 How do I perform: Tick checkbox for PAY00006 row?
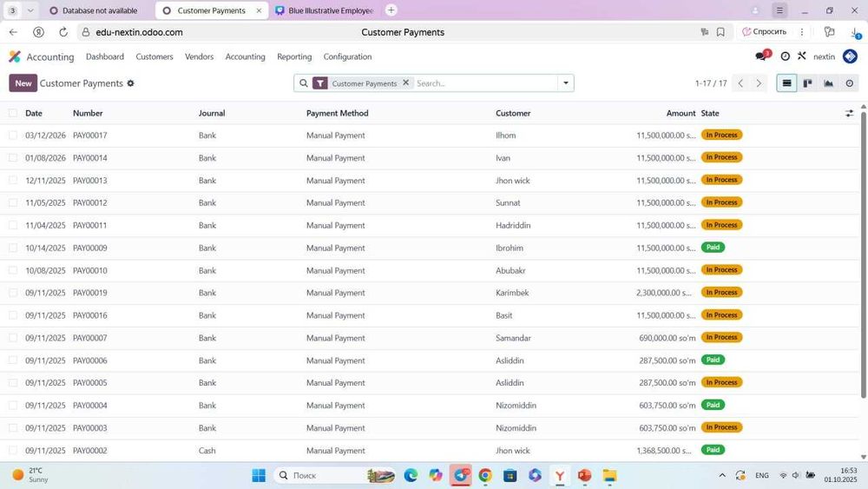click(x=13, y=360)
